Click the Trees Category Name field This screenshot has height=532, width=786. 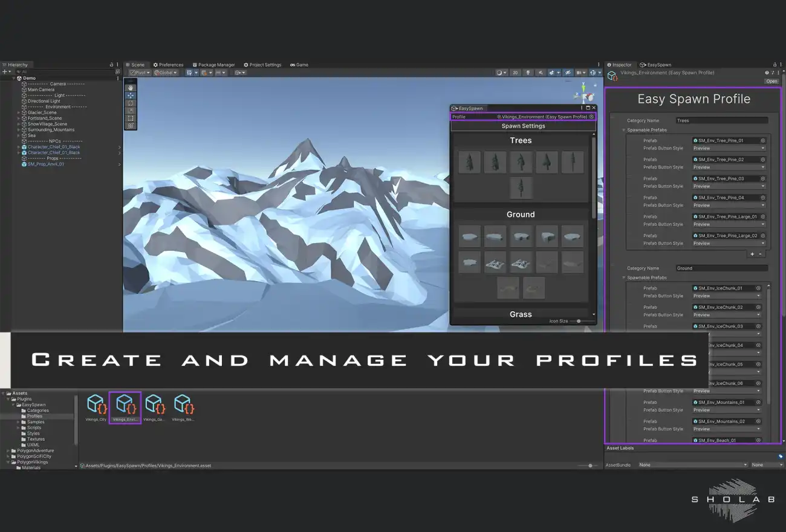[722, 120]
